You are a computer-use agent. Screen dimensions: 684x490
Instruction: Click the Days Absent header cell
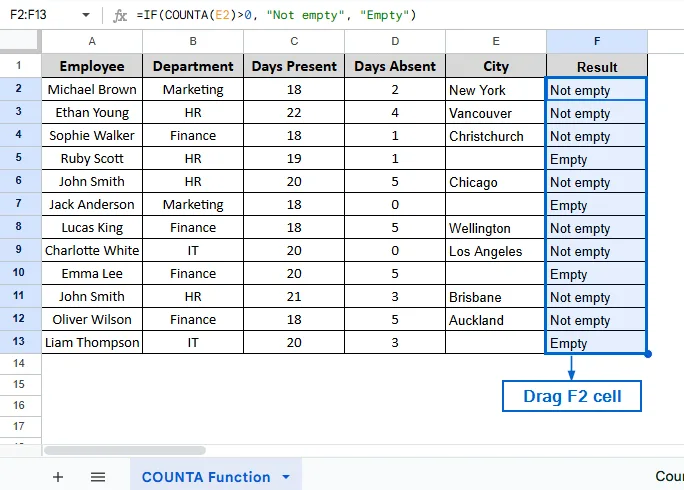pyautogui.click(x=395, y=66)
